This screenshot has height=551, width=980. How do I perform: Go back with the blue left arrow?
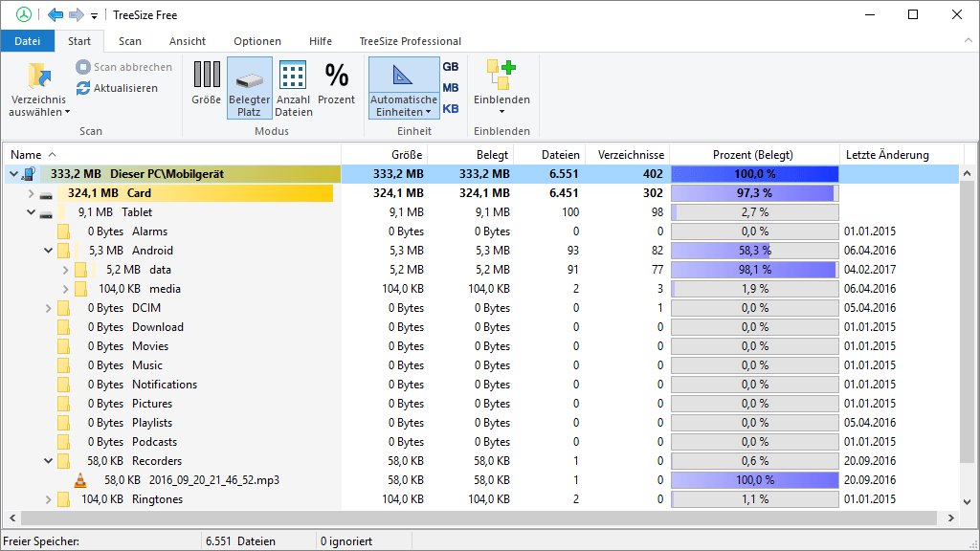point(55,14)
